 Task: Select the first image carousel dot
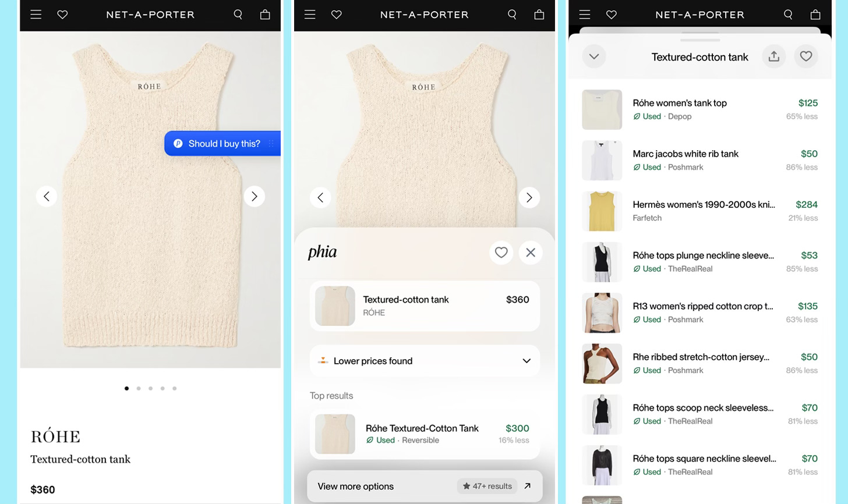(x=126, y=388)
